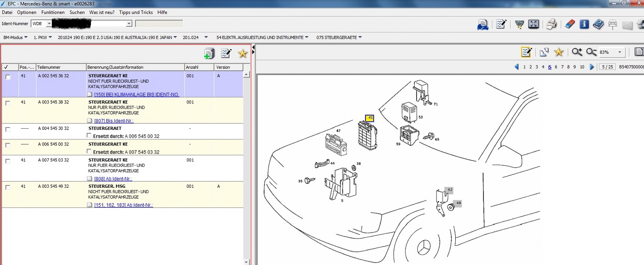Screen dimensions: 644x265
Task: Click footnote document icon beside [808]
Action: pos(90,179)
